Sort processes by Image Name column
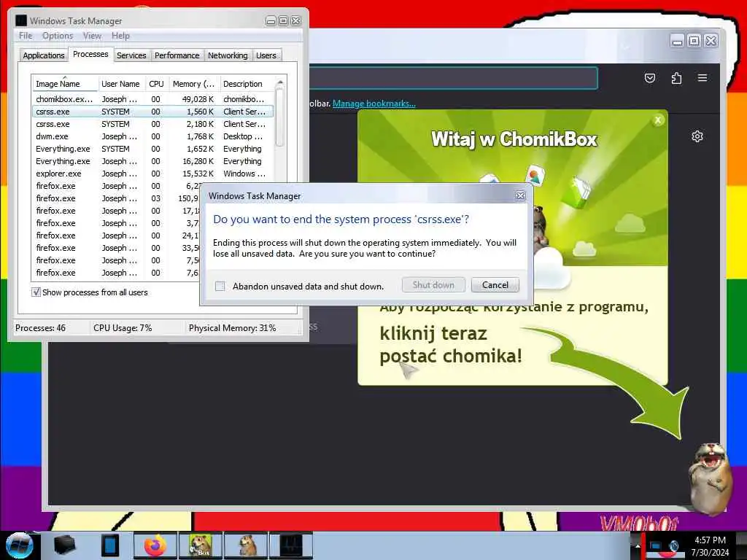 point(65,84)
